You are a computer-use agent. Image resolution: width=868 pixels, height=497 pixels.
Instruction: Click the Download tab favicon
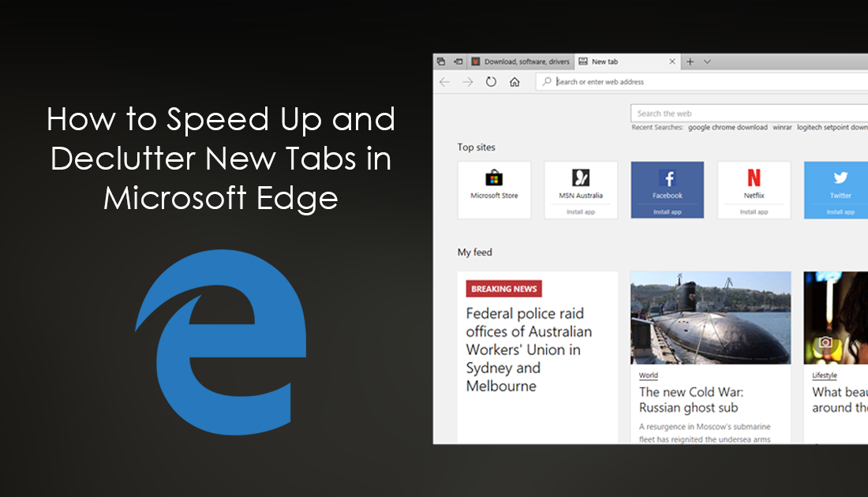click(x=476, y=62)
